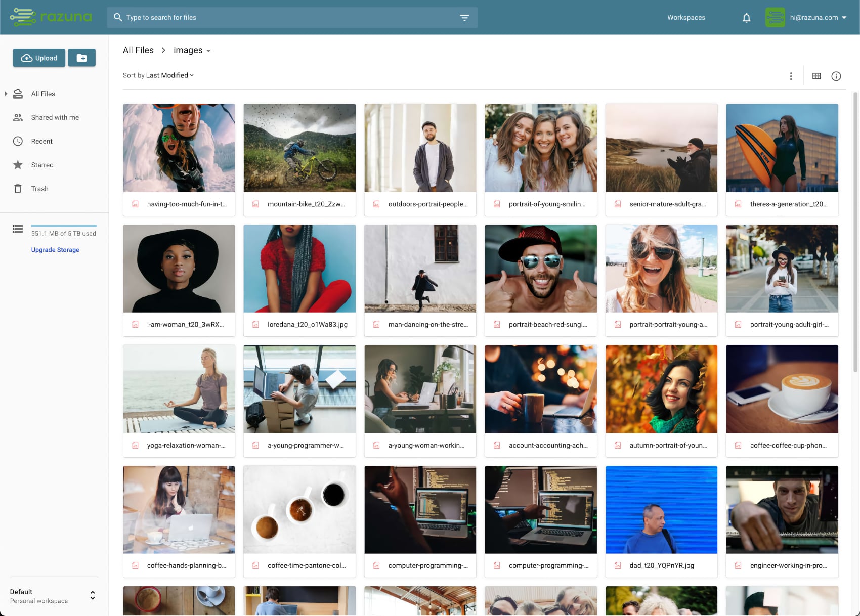Viewport: 860px width, 616px height.
Task: Click the notifications bell icon
Action: point(746,18)
